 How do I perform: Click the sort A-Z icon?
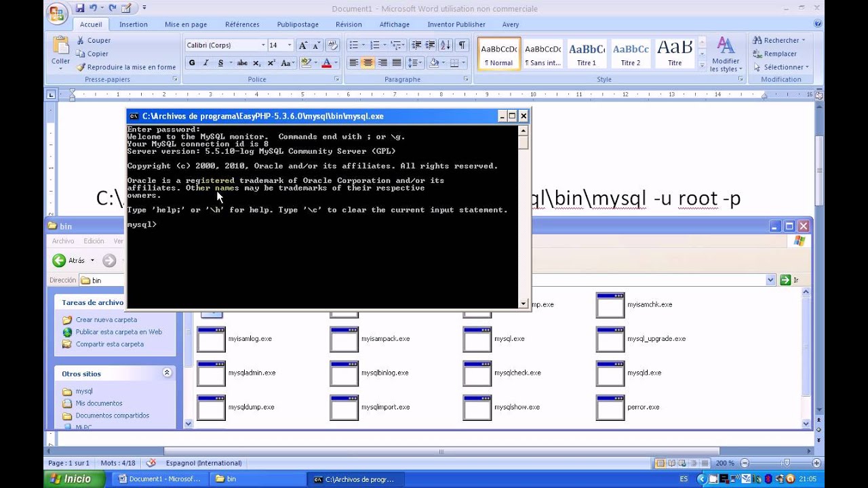click(x=446, y=45)
